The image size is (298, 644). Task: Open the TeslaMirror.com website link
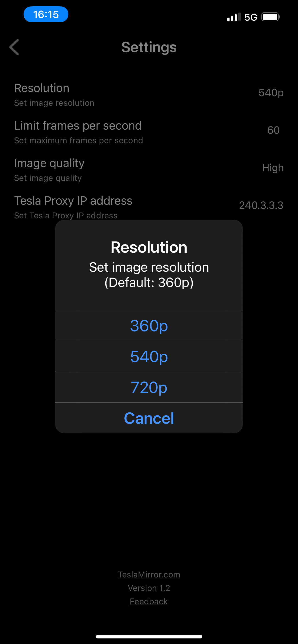(x=149, y=574)
